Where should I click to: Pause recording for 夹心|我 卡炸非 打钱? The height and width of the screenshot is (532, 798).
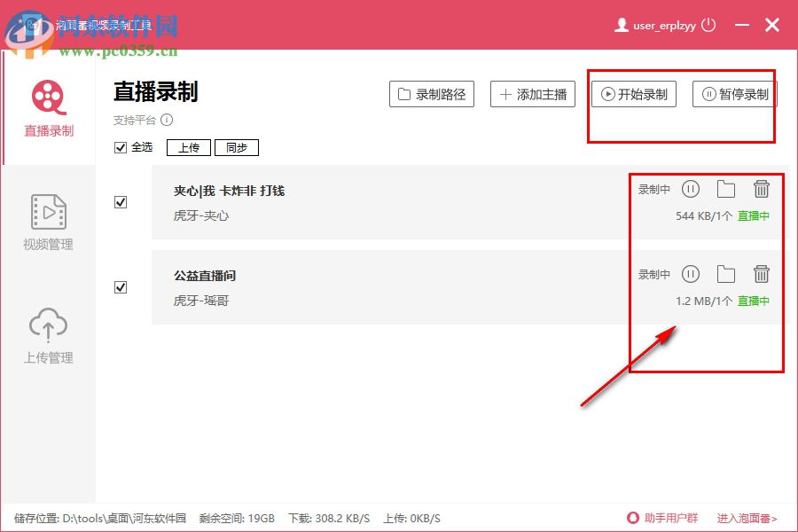(x=691, y=188)
